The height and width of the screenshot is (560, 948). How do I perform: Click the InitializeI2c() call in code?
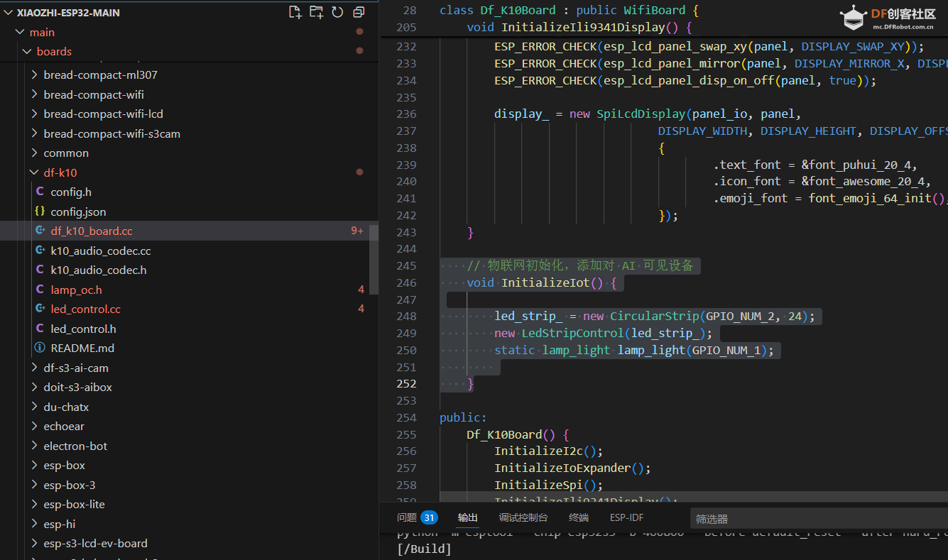[x=548, y=451]
